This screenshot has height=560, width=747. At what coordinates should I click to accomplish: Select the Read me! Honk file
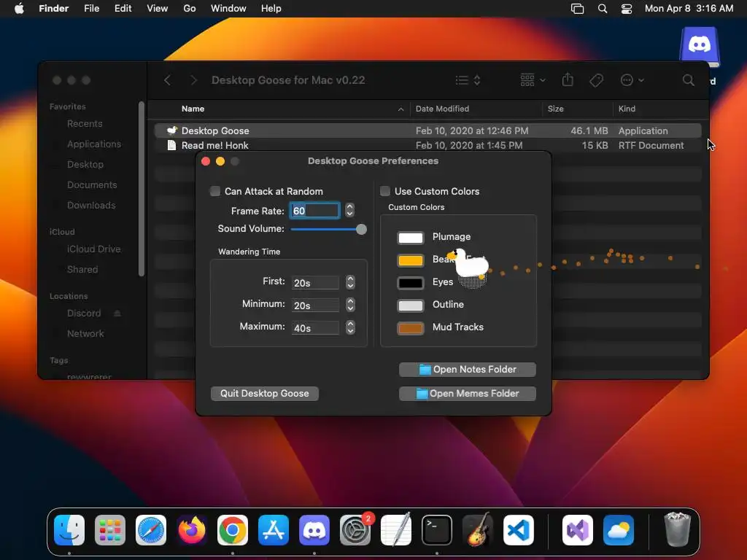(x=427, y=145)
